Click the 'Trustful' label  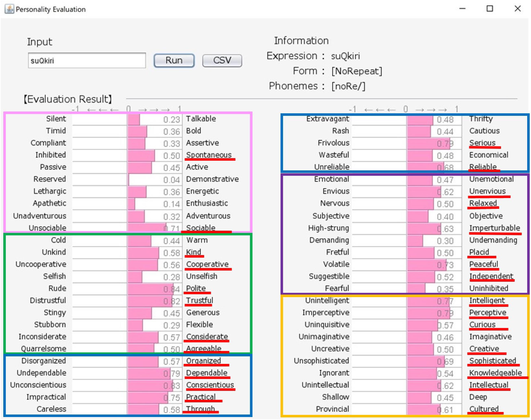200,300
